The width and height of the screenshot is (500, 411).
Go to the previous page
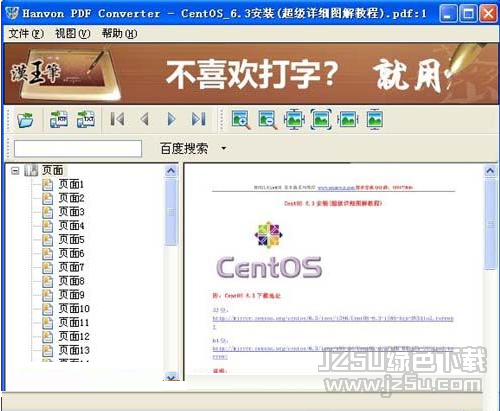point(144,119)
